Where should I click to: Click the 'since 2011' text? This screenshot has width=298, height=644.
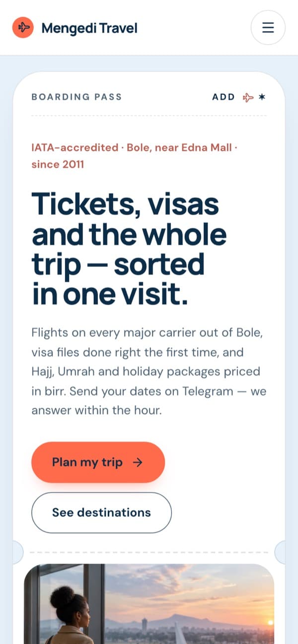coord(58,164)
